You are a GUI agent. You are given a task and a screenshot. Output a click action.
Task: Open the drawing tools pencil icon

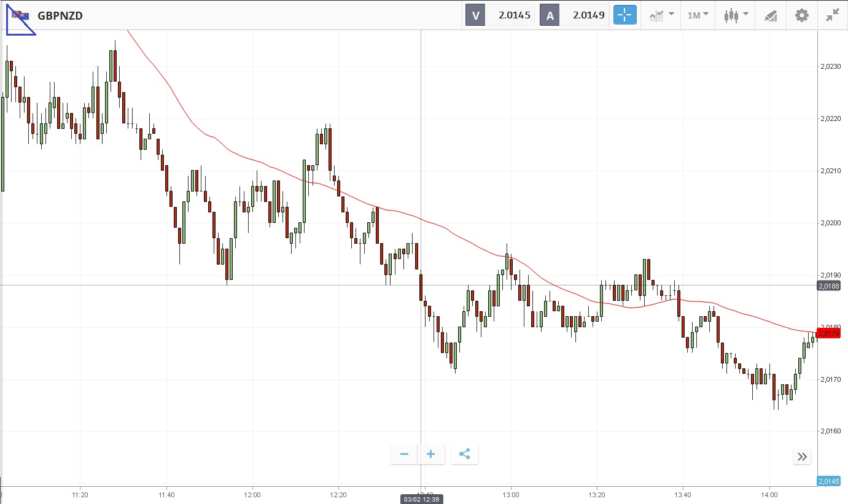tap(771, 15)
